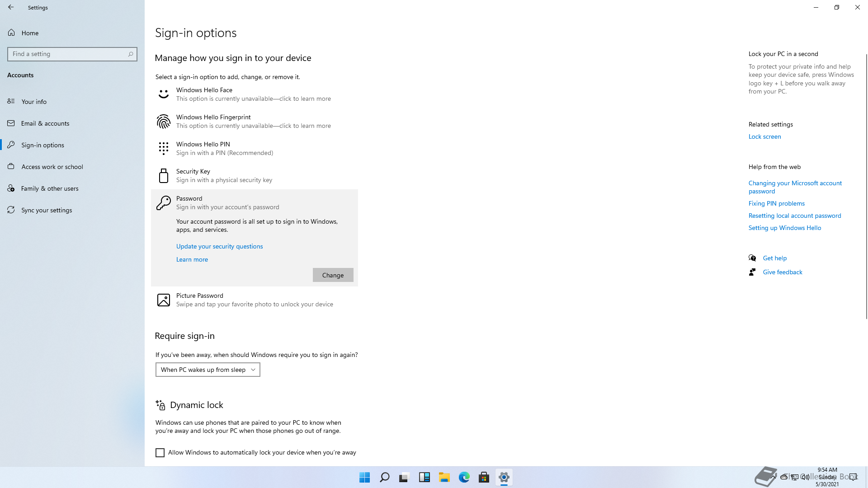Click the Windows Hello Face smiley icon

pos(163,94)
